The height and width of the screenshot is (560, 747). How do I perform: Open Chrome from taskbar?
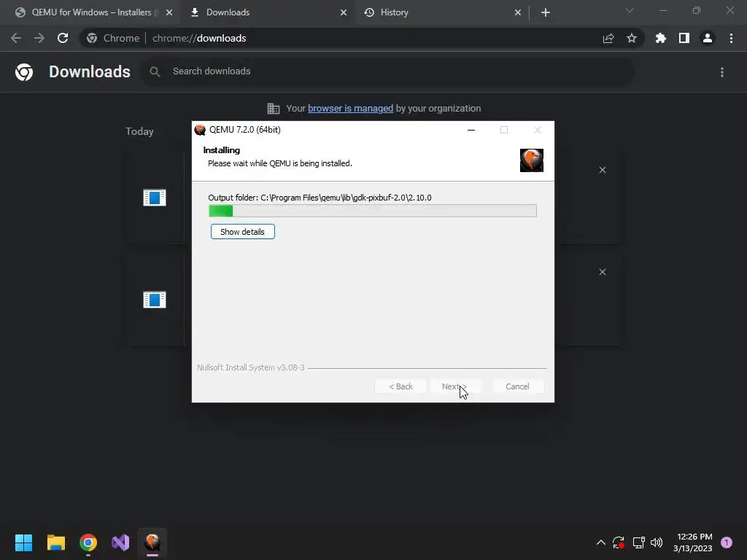[x=88, y=542]
